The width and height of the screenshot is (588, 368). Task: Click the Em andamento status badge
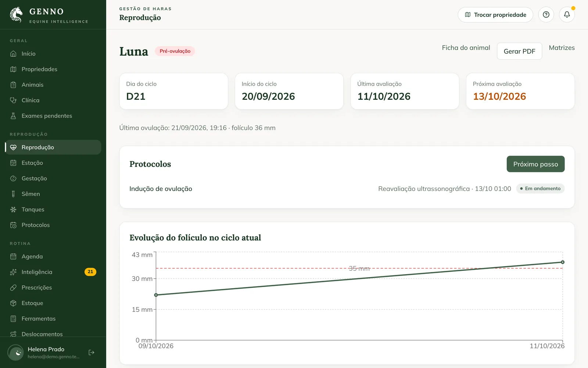540,188
